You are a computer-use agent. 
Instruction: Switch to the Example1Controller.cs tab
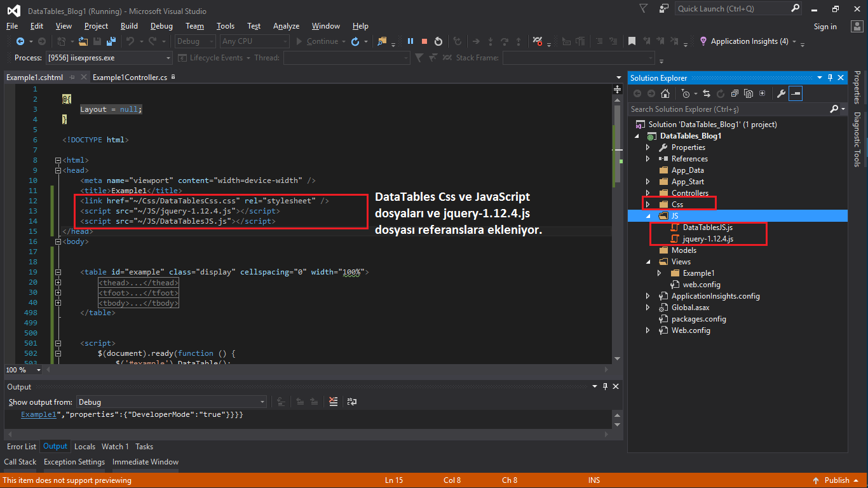click(130, 78)
